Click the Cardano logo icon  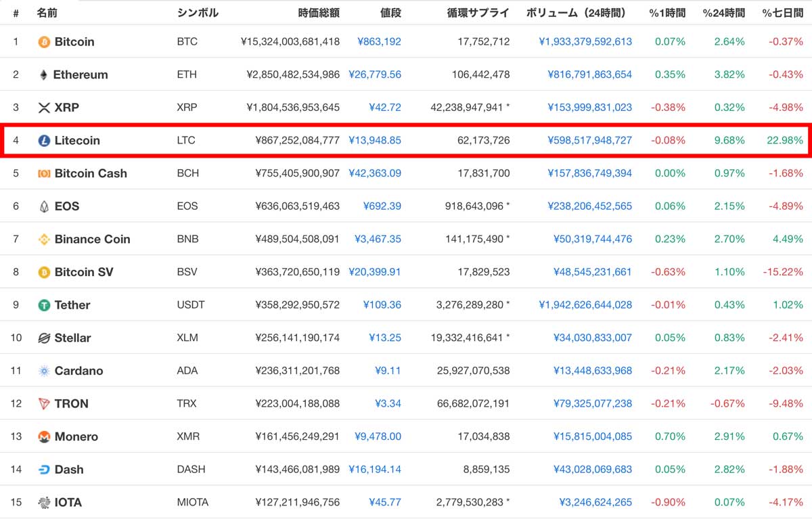point(44,371)
